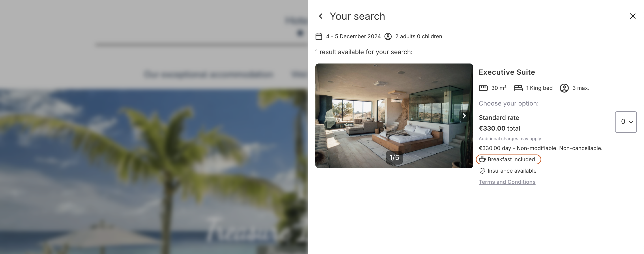Click the king bed icon
The width and height of the screenshot is (644, 254).
[x=518, y=88]
